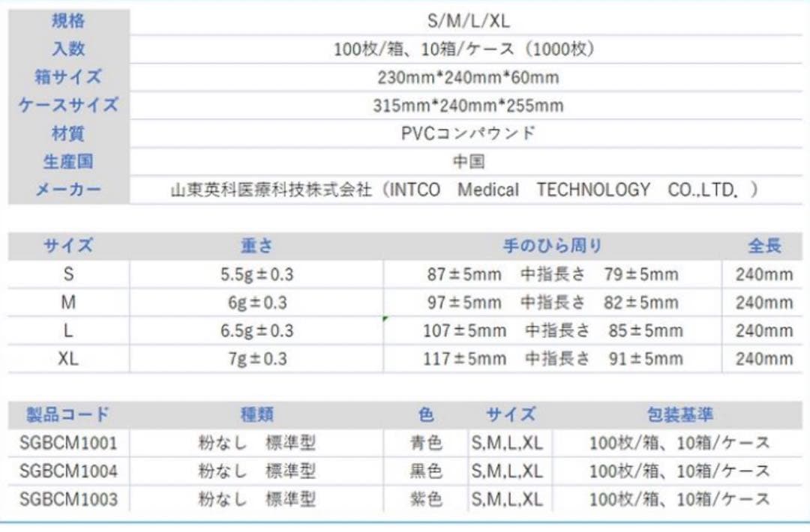Click the 箱サイズ label
This screenshot has width=810, height=532.
pyautogui.click(x=68, y=77)
